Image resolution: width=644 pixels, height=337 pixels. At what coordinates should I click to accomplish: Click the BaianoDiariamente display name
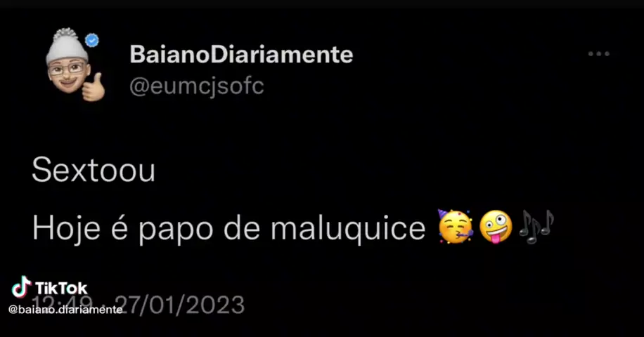(x=241, y=55)
